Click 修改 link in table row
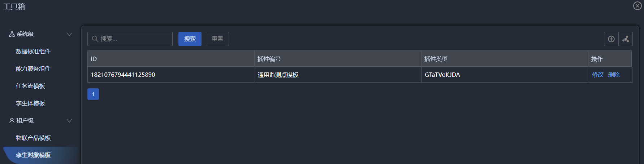644x164 pixels. (x=598, y=75)
